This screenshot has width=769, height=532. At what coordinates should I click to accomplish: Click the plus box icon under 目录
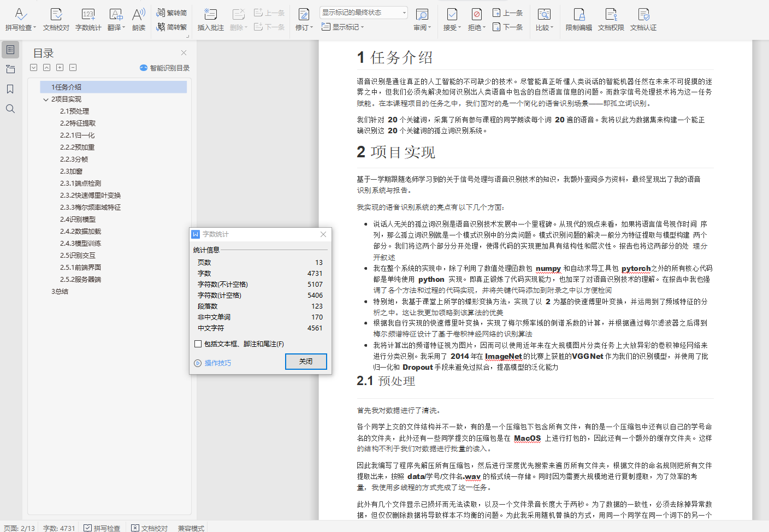pos(60,68)
